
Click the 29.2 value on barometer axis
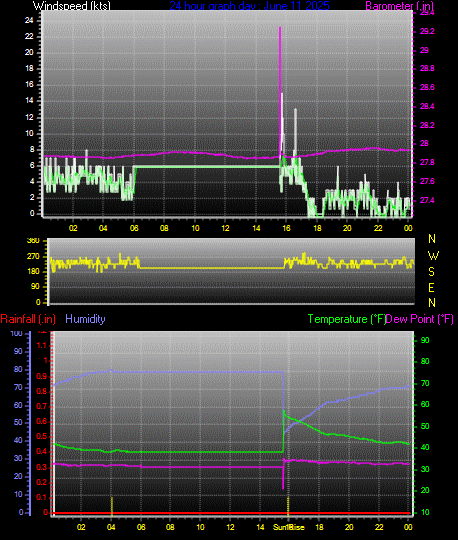tap(427, 31)
